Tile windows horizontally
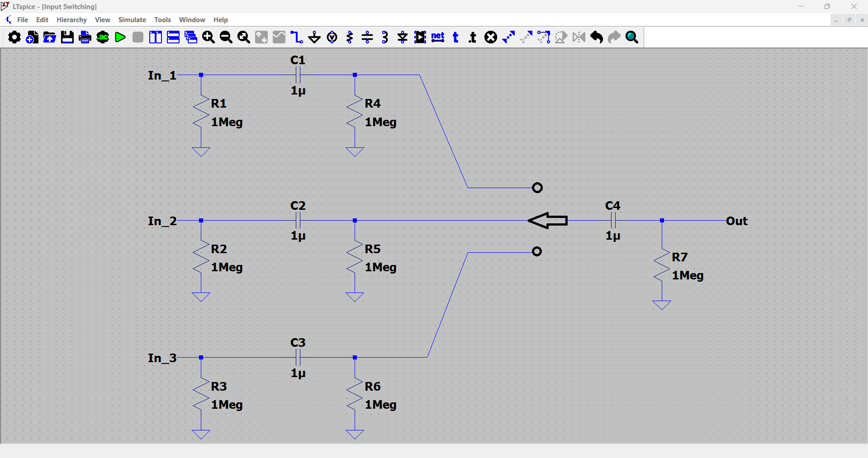Viewport: 868px width, 458px height. 173,37
